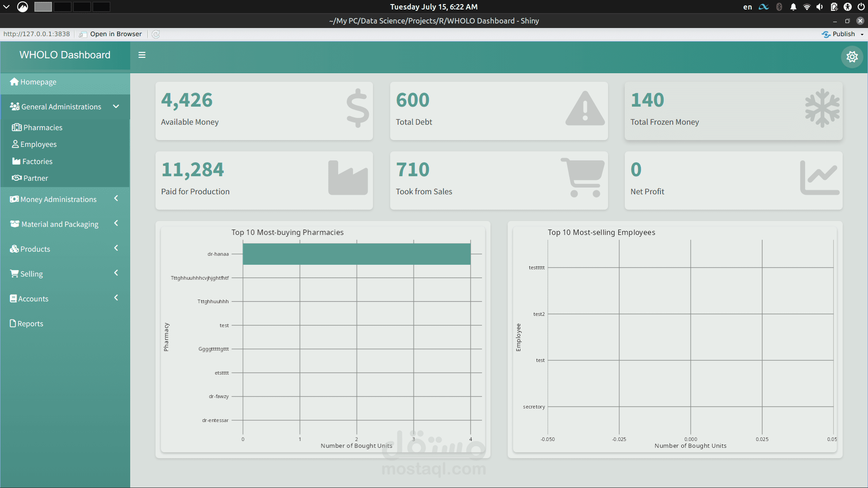Select the gray color swatch at top left
This screenshot has height=488, width=868.
coord(42,7)
